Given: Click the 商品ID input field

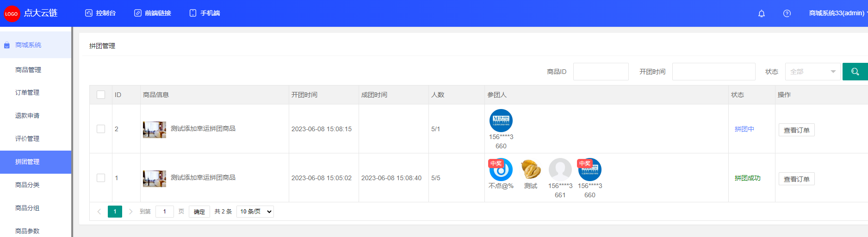Looking at the screenshot, I should tap(601, 72).
